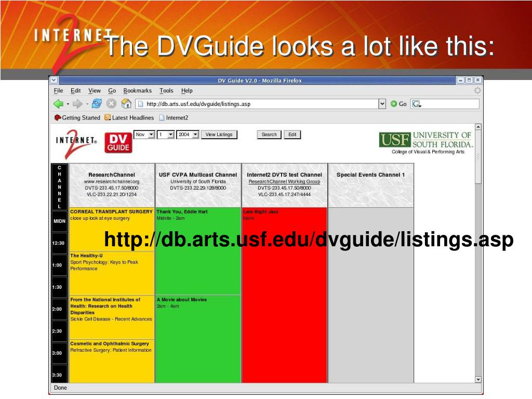
Task: Open the Bookmarks menu
Action: [137, 90]
